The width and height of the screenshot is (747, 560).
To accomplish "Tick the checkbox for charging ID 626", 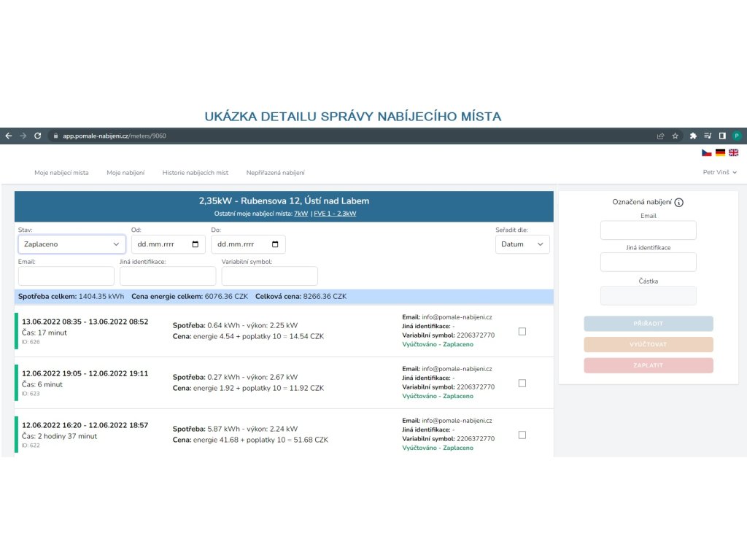I will coord(522,331).
